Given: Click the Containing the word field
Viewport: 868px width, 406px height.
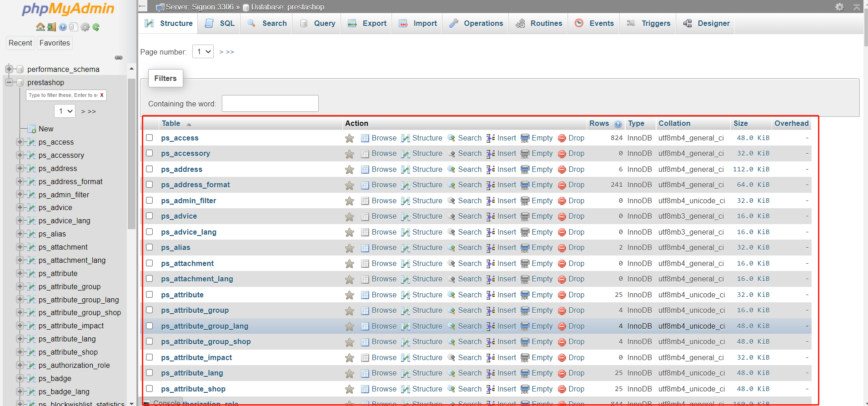Looking at the screenshot, I should click(x=270, y=103).
